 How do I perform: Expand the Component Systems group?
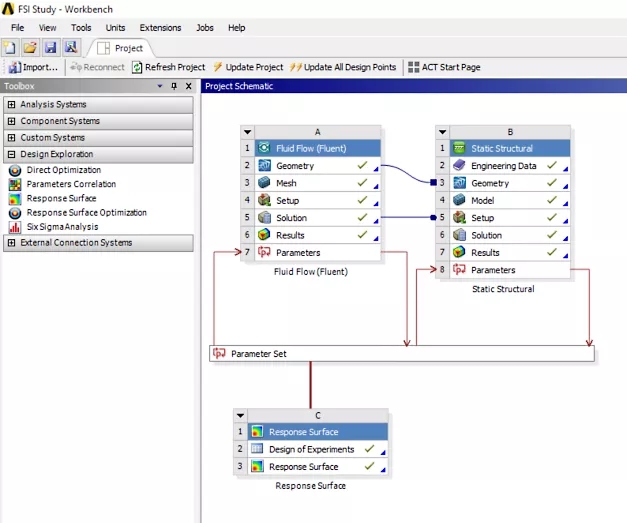click(12, 121)
